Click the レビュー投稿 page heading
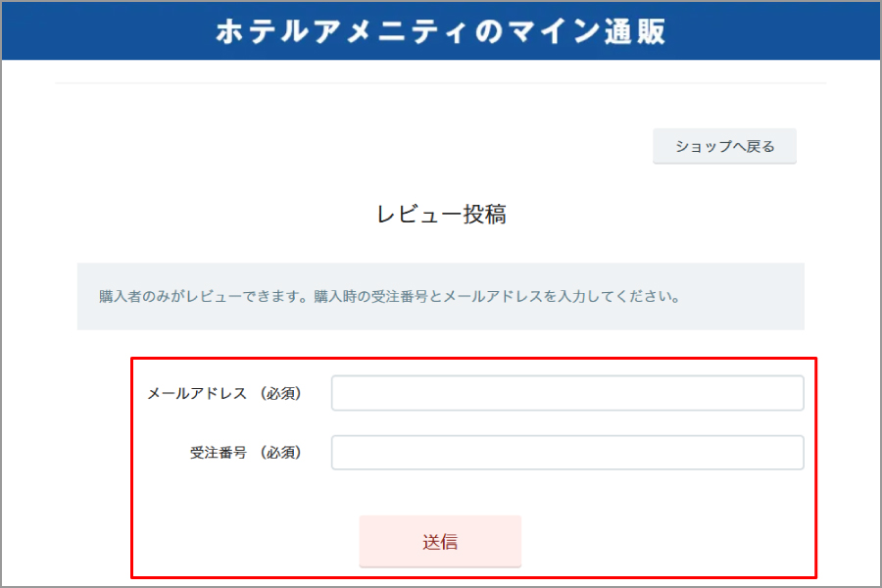Screen dimensions: 882x588 tap(441, 215)
